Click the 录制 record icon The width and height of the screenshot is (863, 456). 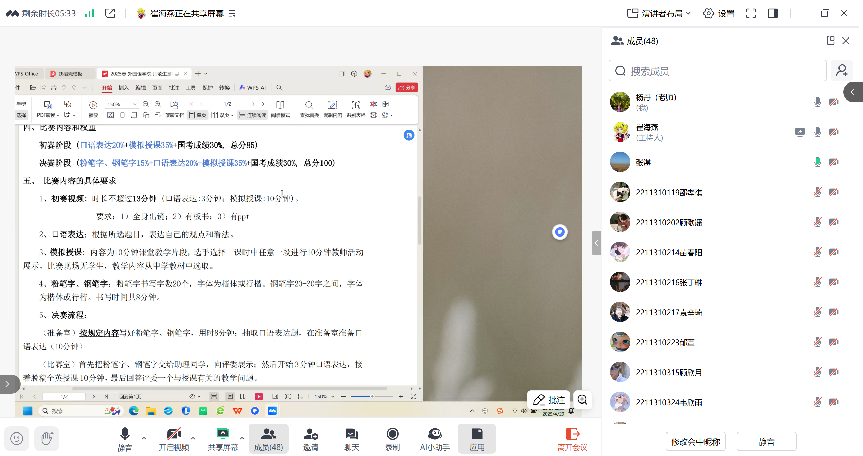393,435
